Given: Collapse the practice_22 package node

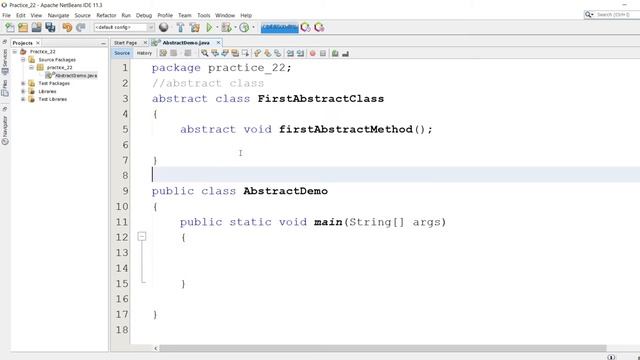Looking at the screenshot, I should click(31, 67).
